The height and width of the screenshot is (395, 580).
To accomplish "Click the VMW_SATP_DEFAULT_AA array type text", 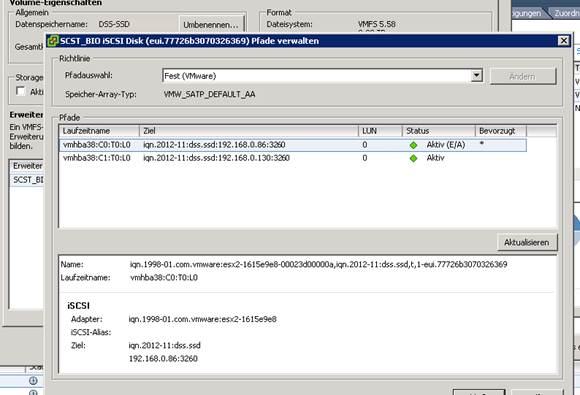I will click(209, 94).
